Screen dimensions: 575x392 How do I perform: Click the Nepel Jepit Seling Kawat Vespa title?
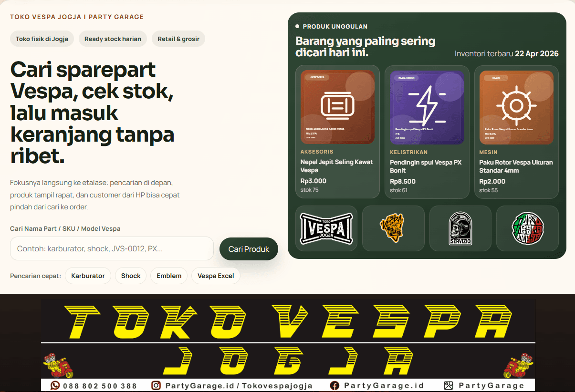(x=336, y=166)
